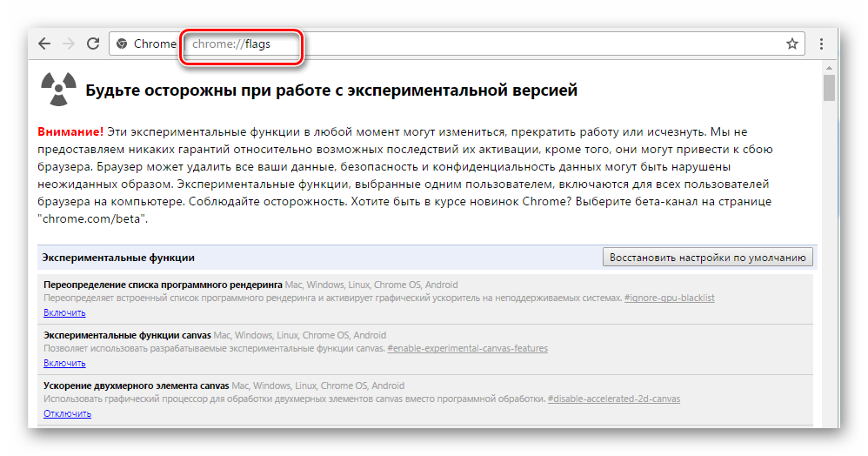
Task: Open the #ignore-gpu-blacklist anchor link
Action: tap(670, 298)
